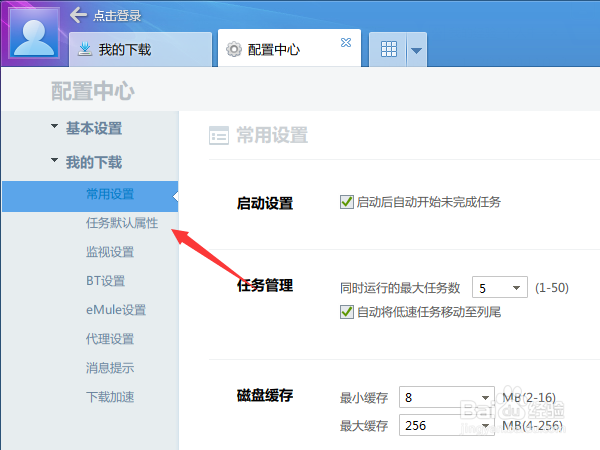The width and height of the screenshot is (600, 450).
Task: Open 消息提示 in the sidebar
Action: coord(110,368)
